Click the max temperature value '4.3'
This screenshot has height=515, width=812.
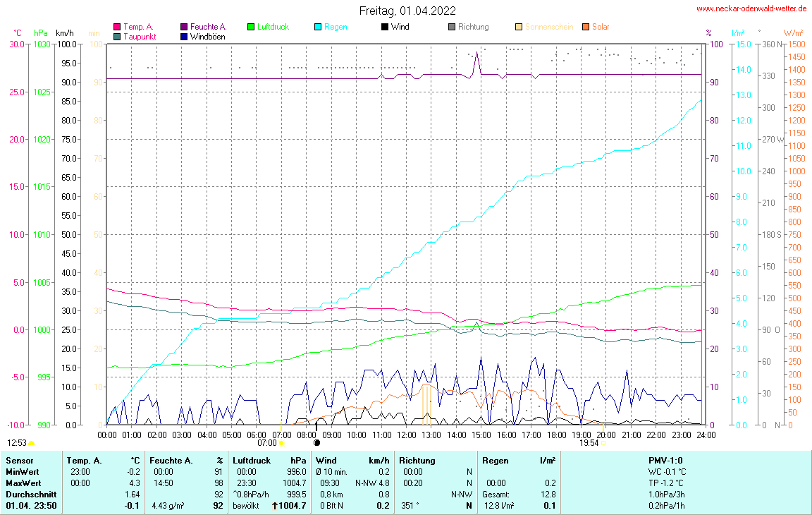[x=135, y=483]
